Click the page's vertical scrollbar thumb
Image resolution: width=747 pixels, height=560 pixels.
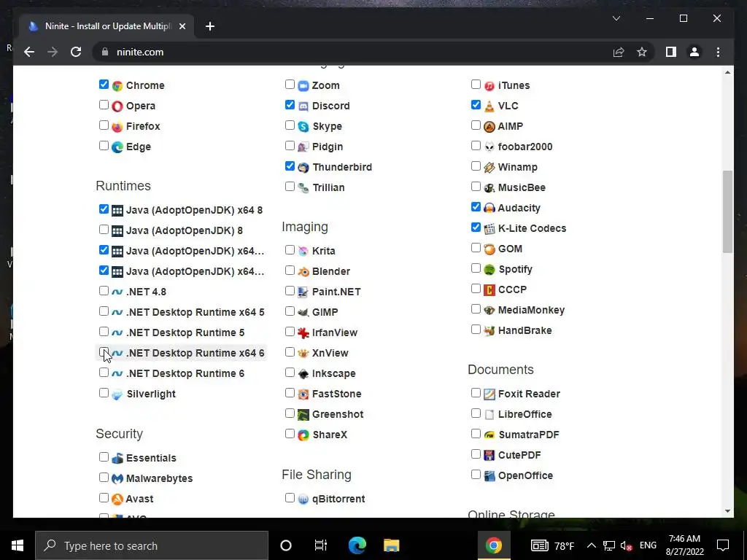(727, 212)
